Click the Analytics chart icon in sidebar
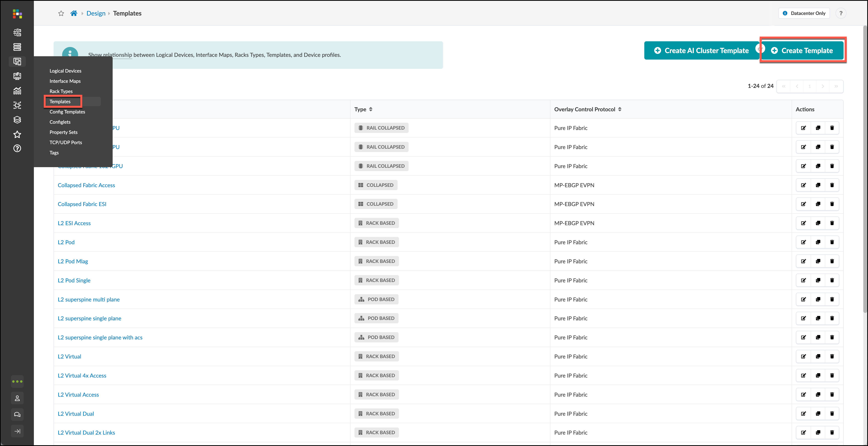This screenshot has height=446, width=868. tap(17, 90)
